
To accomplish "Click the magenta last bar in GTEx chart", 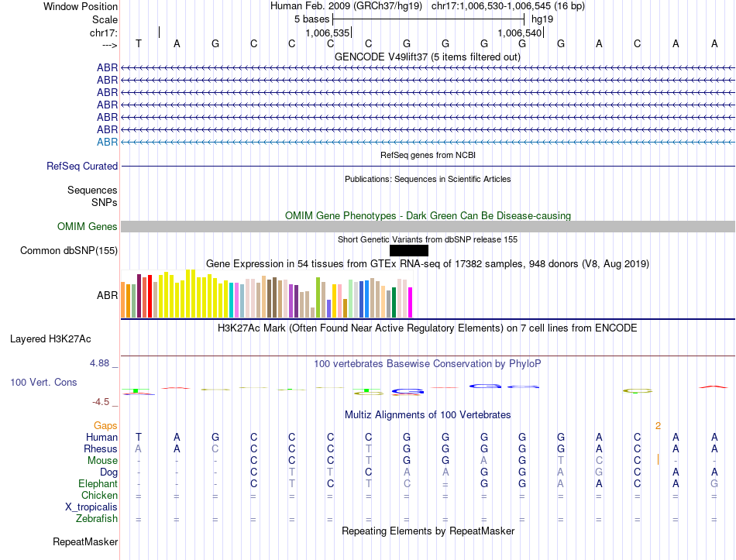I will pyautogui.click(x=411, y=303).
